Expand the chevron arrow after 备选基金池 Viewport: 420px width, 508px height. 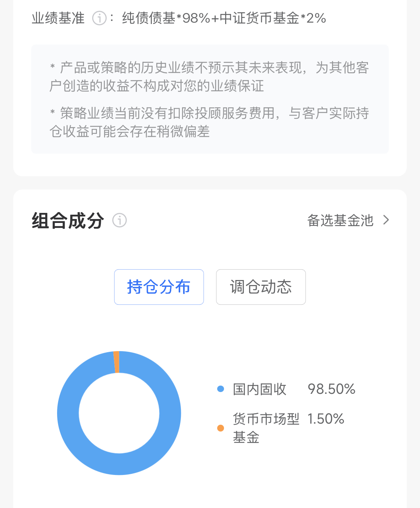tap(386, 220)
